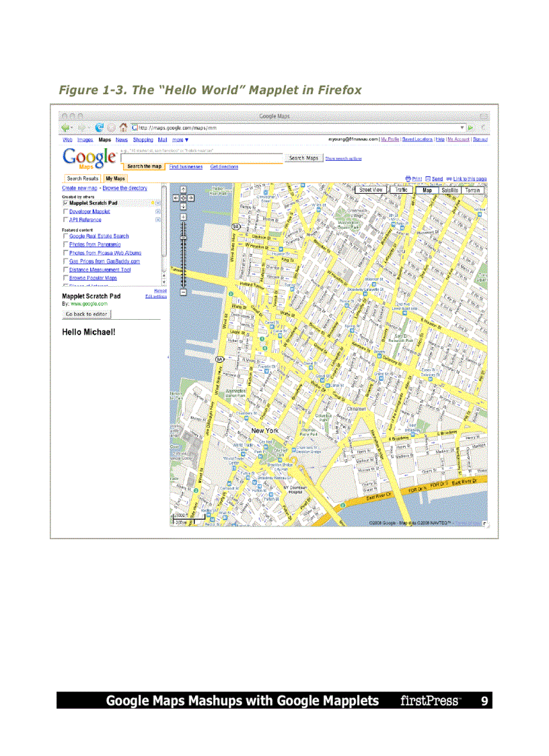Check the Photos from Panoramio option
This screenshot has width=549, height=756.
pyautogui.click(x=65, y=244)
